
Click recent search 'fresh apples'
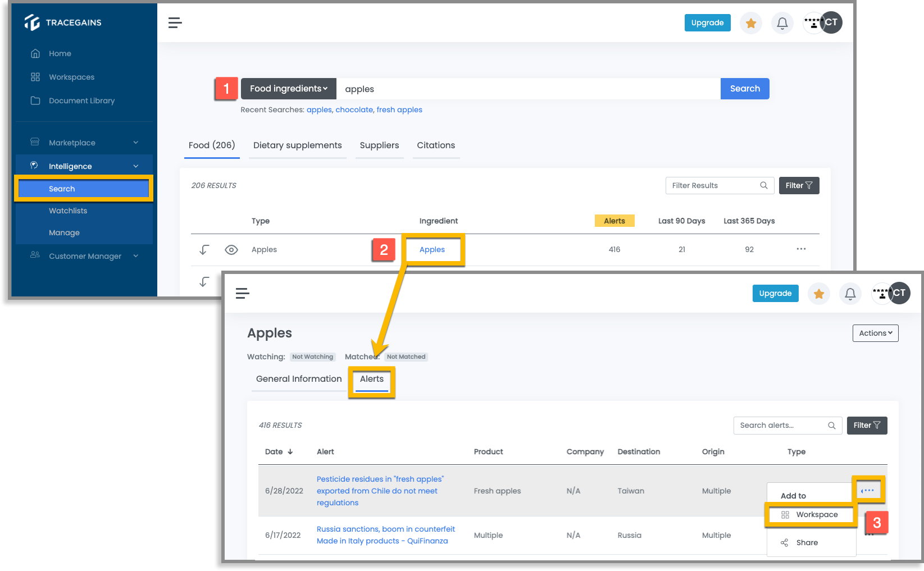(x=399, y=109)
